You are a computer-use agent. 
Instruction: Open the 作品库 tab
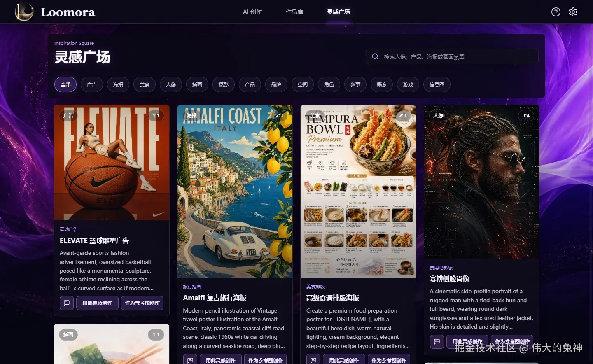pos(294,12)
